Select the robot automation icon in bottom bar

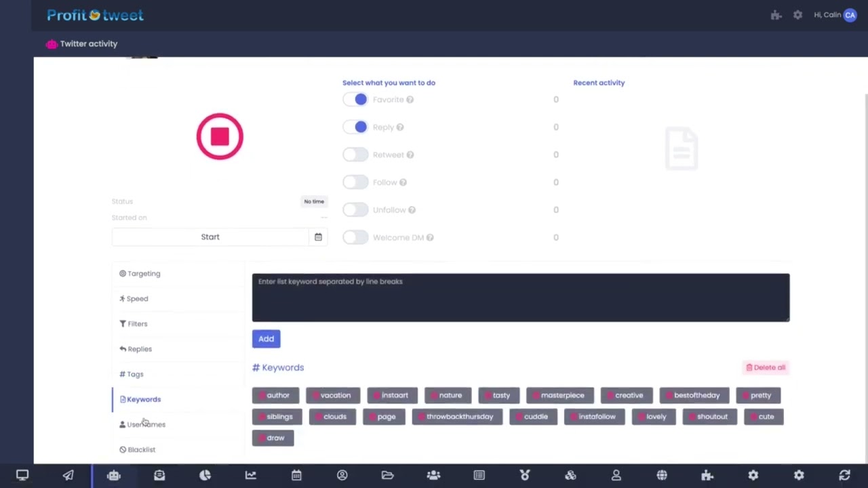(113, 475)
